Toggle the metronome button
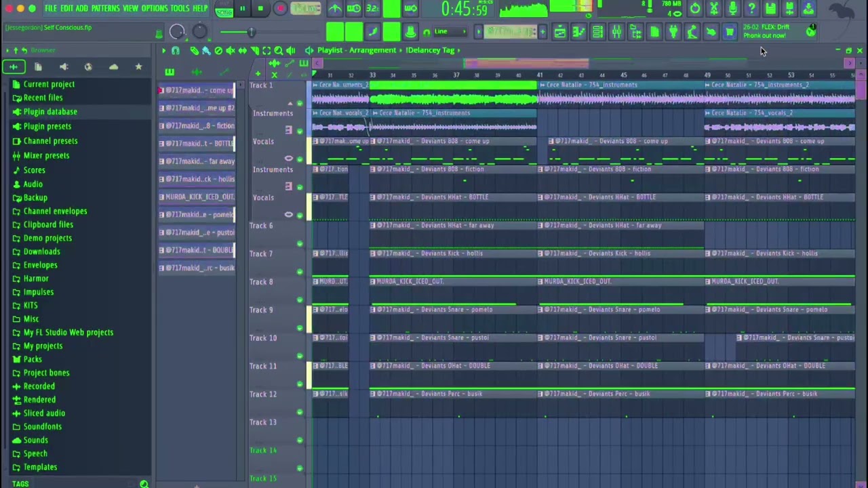Viewport: 868px width, 488px height. pos(335,8)
